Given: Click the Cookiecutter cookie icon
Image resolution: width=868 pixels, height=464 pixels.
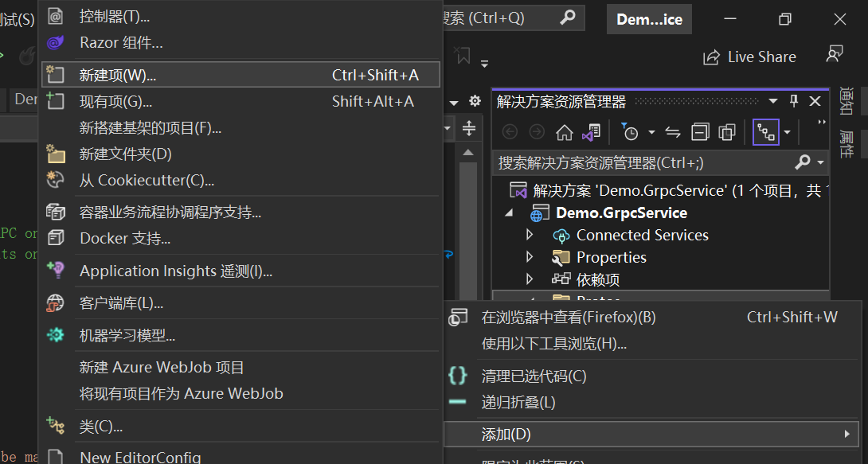Looking at the screenshot, I should tap(56, 181).
